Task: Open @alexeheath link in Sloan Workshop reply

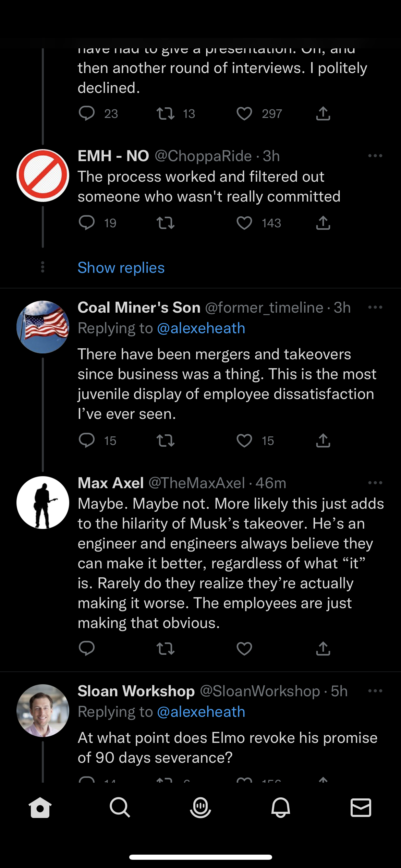Action: point(201,712)
